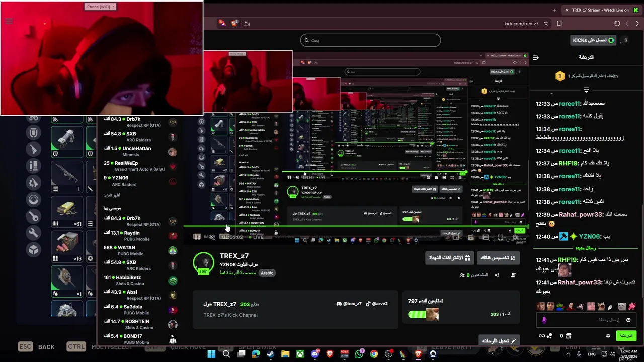Open Google Chrome taskbar icon
The height and width of the screenshot is (362, 644).
point(374,354)
